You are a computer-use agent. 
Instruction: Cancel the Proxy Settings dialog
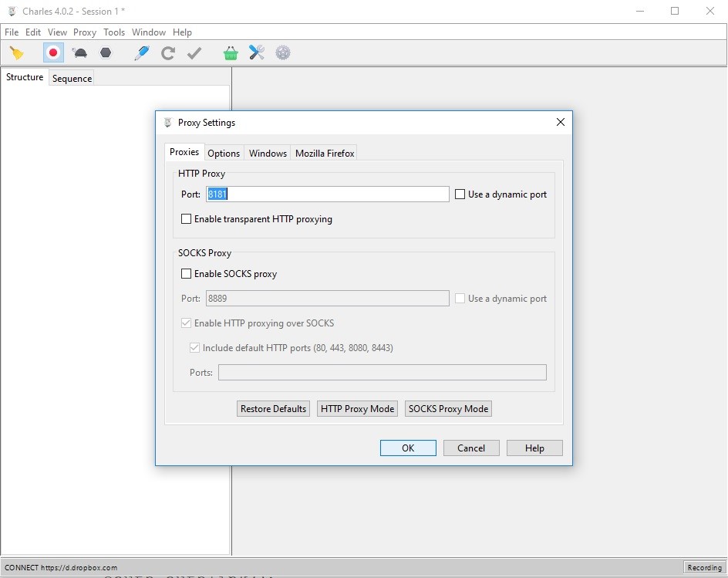click(x=470, y=448)
